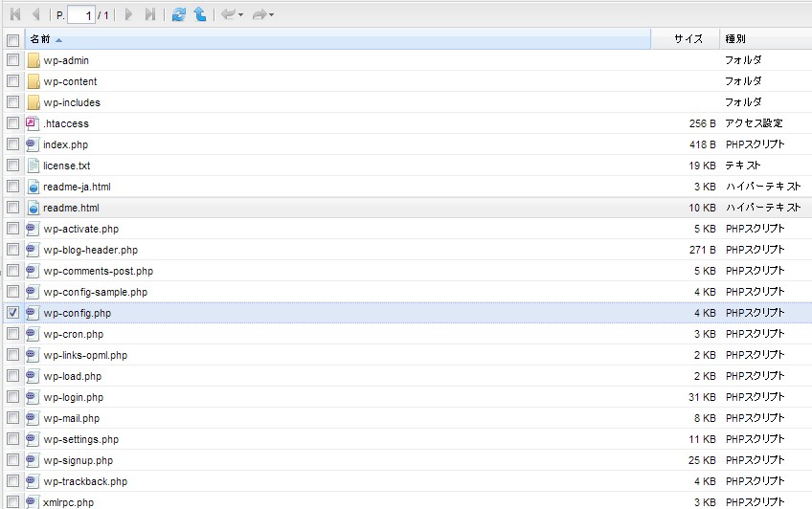The width and height of the screenshot is (812, 509).
Task: Click the .htaccess file icon
Action: tap(34, 123)
